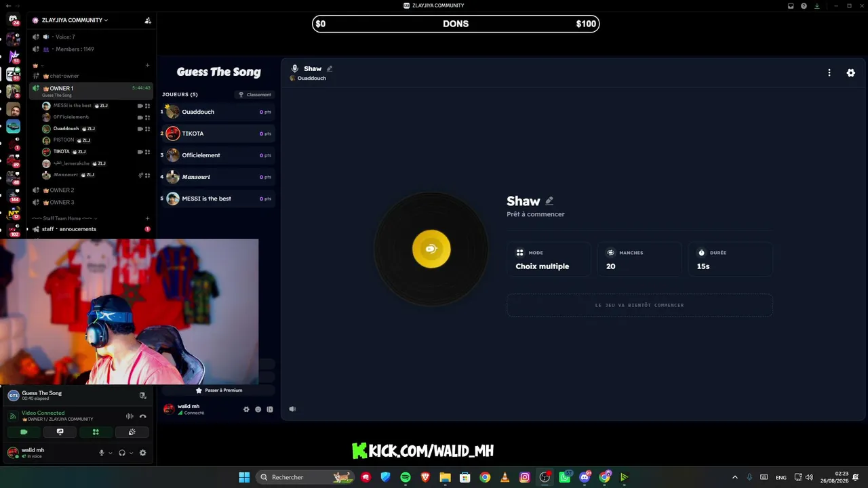Open the Classement leaderboard button
868x488 pixels.
point(254,95)
